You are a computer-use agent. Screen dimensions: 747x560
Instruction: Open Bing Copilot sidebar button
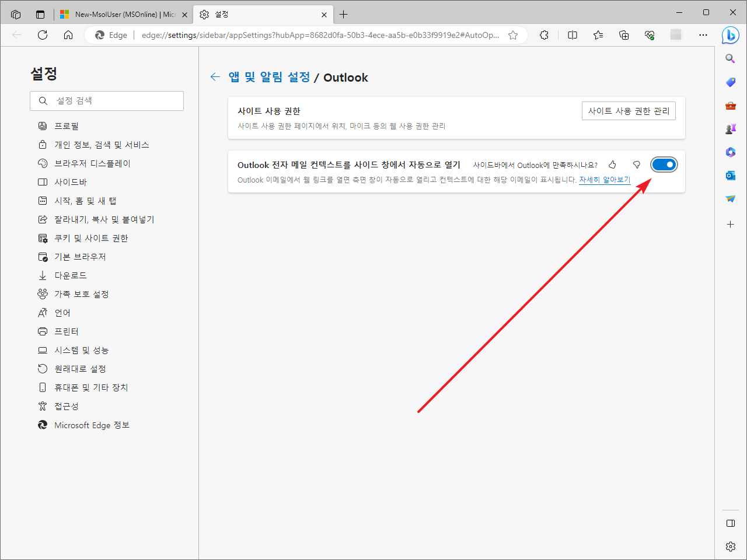730,35
